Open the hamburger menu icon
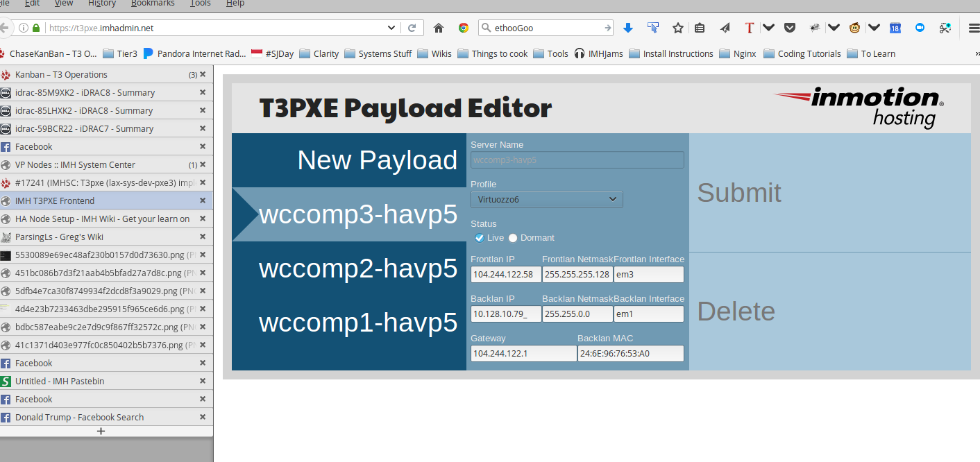Viewport: 980px width, 462px height. click(974, 28)
